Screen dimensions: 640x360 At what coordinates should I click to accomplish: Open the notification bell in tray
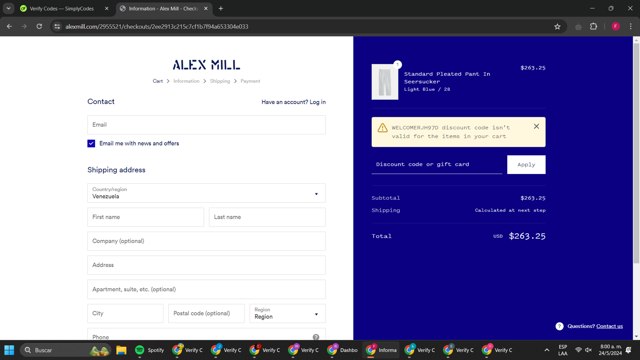[629, 350]
